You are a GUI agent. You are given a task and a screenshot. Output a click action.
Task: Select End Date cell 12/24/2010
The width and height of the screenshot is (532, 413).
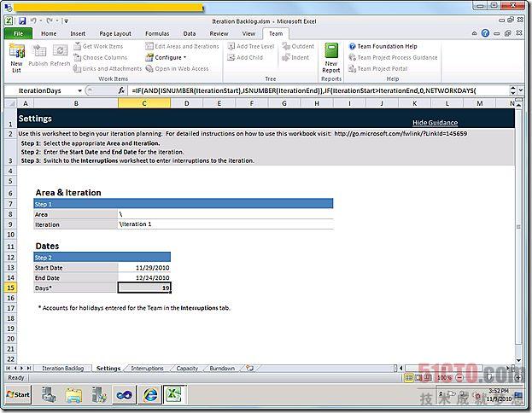(x=144, y=277)
